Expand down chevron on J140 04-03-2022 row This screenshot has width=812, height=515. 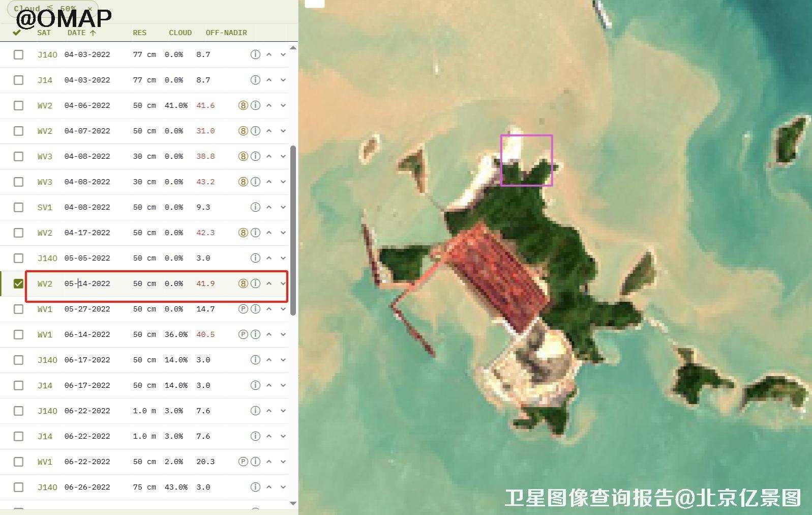pyautogui.click(x=283, y=54)
